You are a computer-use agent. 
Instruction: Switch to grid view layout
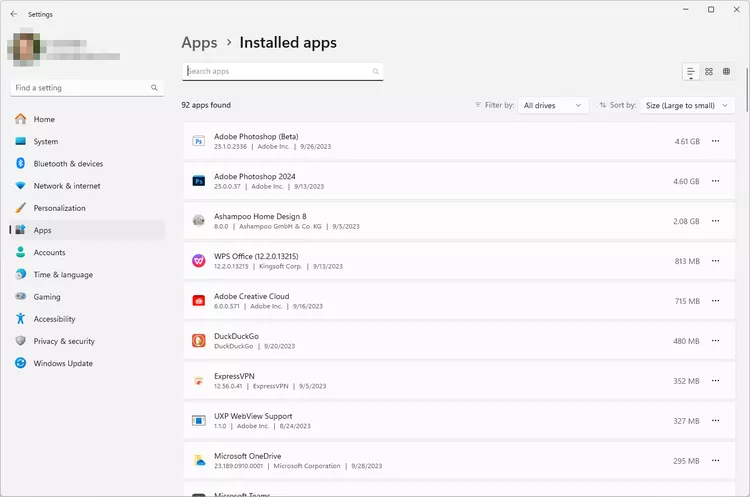coord(709,72)
